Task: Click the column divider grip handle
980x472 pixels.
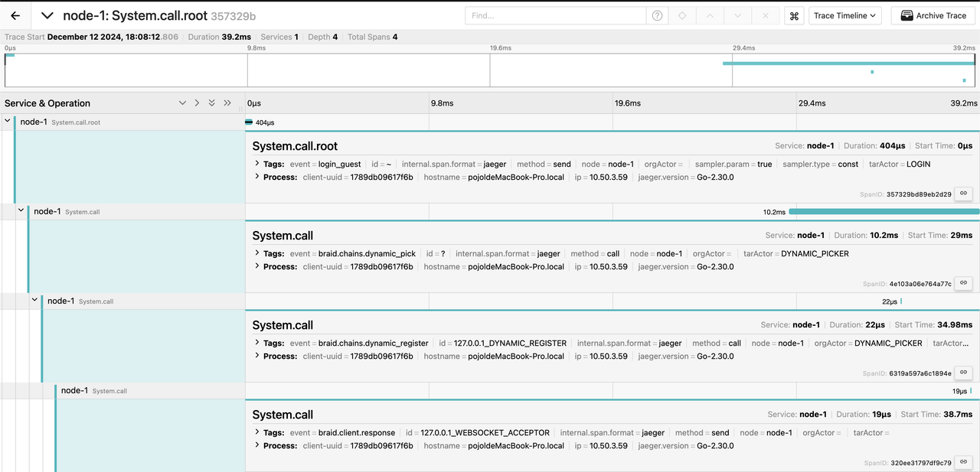Action: [240, 109]
